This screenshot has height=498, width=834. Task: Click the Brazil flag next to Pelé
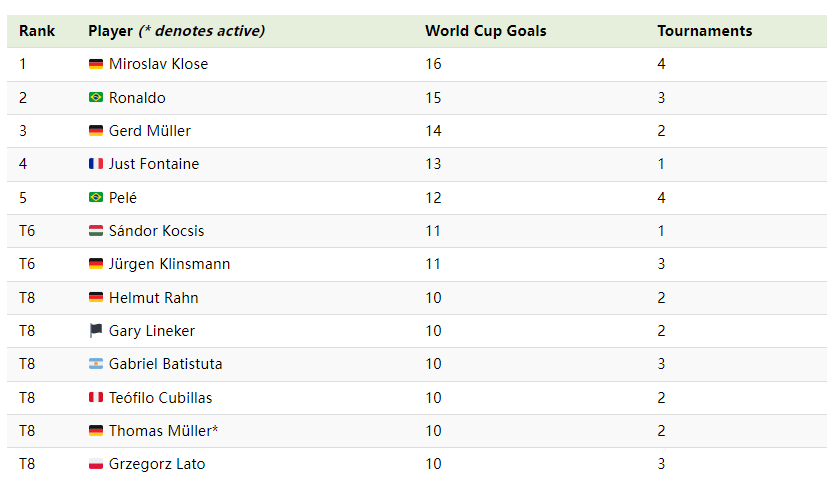[x=96, y=197]
